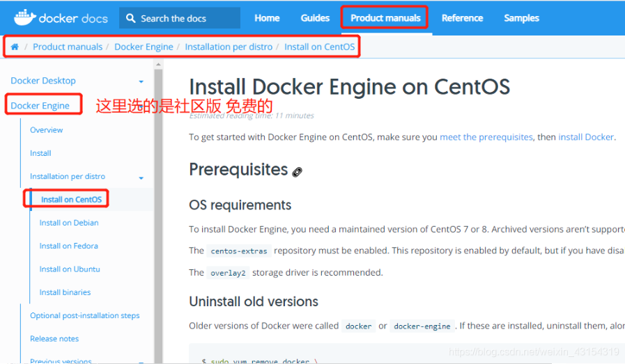The height and width of the screenshot is (364, 625).
Task: Select Install on CentOS sidebar item
Action: click(x=71, y=199)
